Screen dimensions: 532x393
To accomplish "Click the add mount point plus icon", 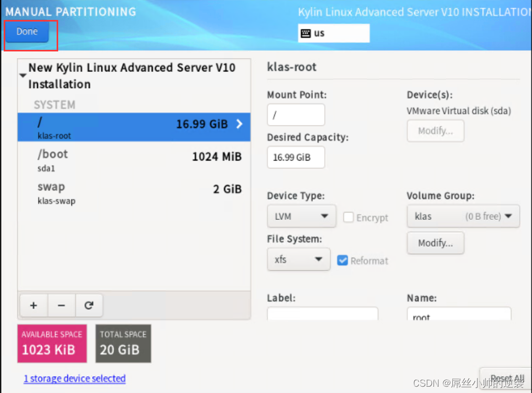I will click(34, 305).
